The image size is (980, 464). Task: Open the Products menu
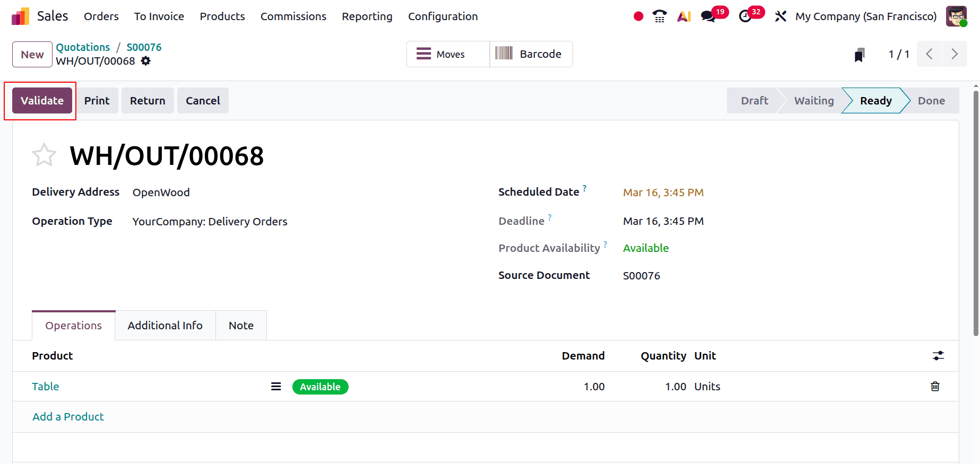pos(222,16)
